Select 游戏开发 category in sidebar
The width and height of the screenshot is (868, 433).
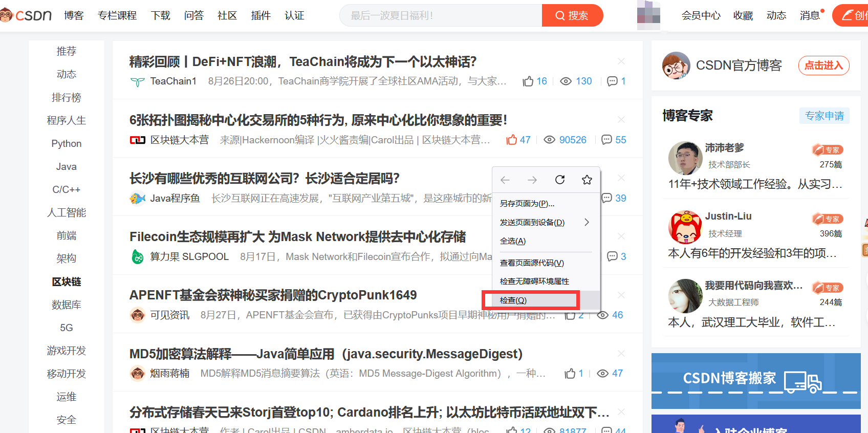(67, 351)
